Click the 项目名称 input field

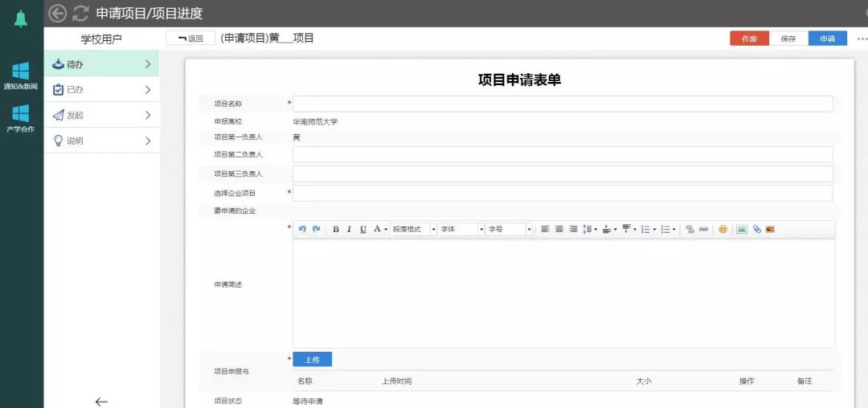tap(562, 104)
